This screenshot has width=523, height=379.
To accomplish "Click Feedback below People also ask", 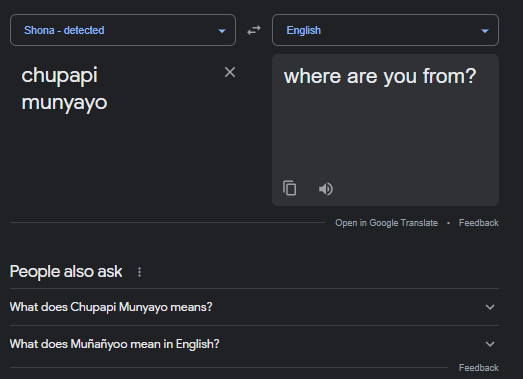I will pyautogui.click(x=479, y=368).
